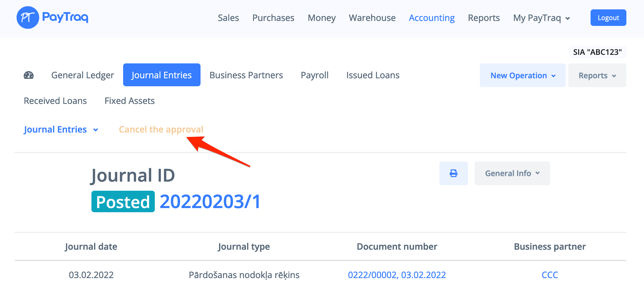The image size is (644, 296).
Task: Click the Journal date column header
Action: coord(91,246)
